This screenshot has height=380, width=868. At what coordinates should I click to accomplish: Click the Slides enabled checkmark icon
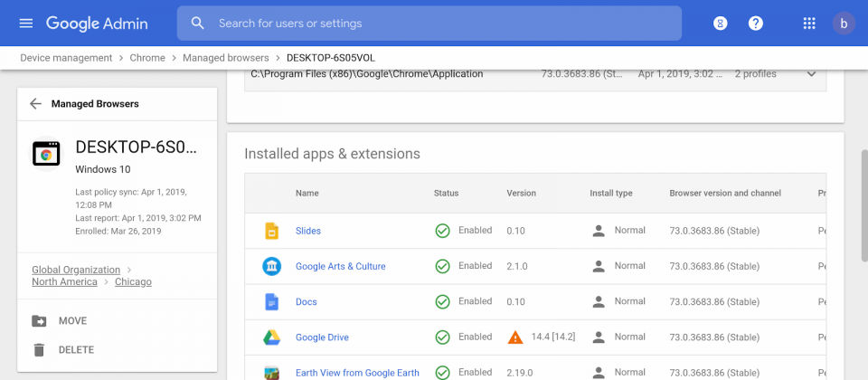pyautogui.click(x=442, y=231)
